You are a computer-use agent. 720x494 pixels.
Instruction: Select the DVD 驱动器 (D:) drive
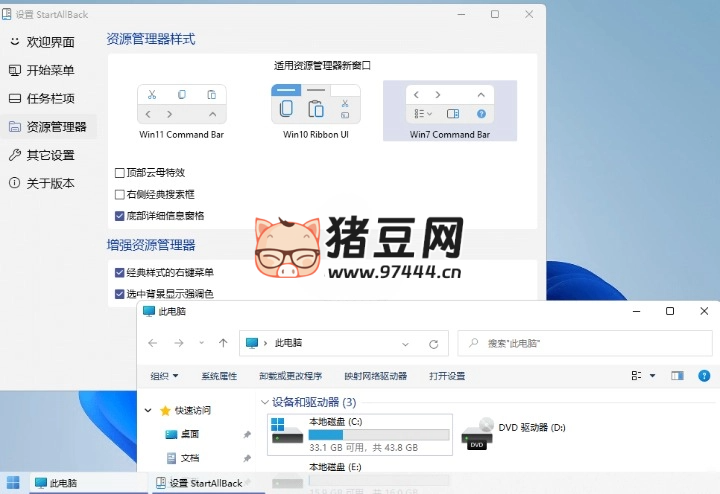(x=513, y=433)
